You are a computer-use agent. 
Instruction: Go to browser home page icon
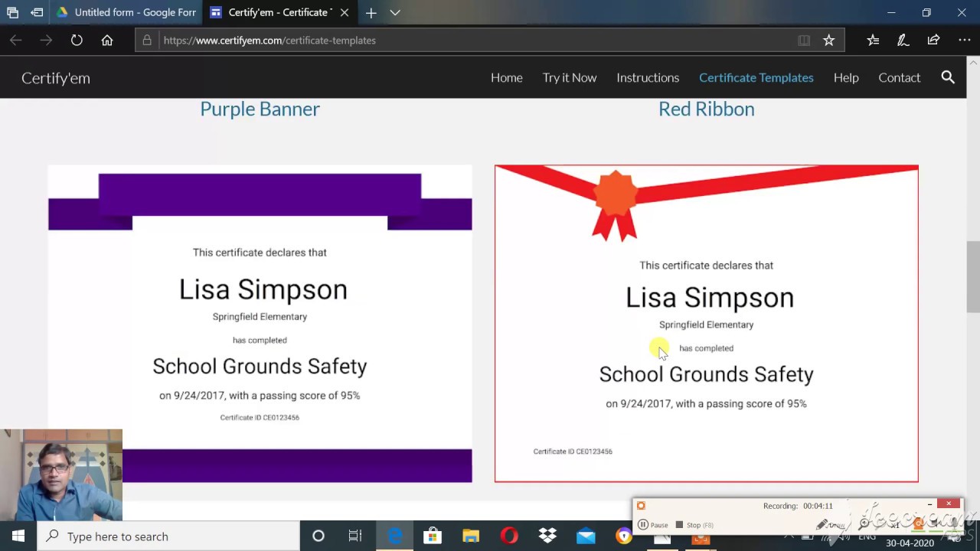(x=107, y=41)
